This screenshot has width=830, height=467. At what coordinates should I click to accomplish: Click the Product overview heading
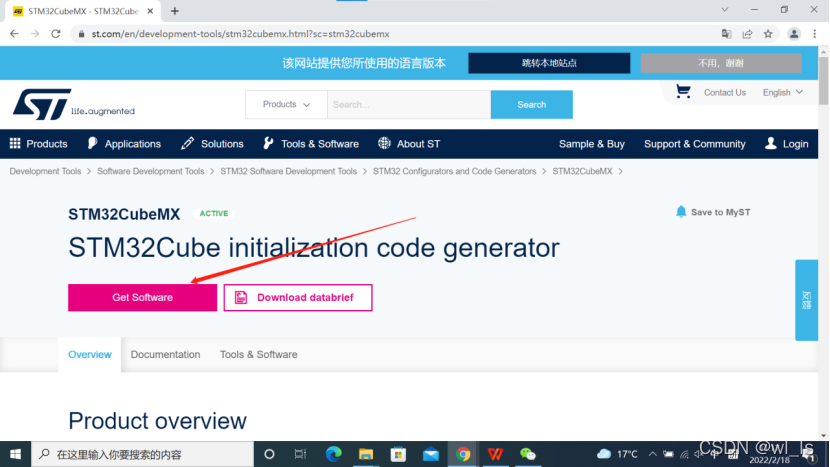click(x=157, y=421)
